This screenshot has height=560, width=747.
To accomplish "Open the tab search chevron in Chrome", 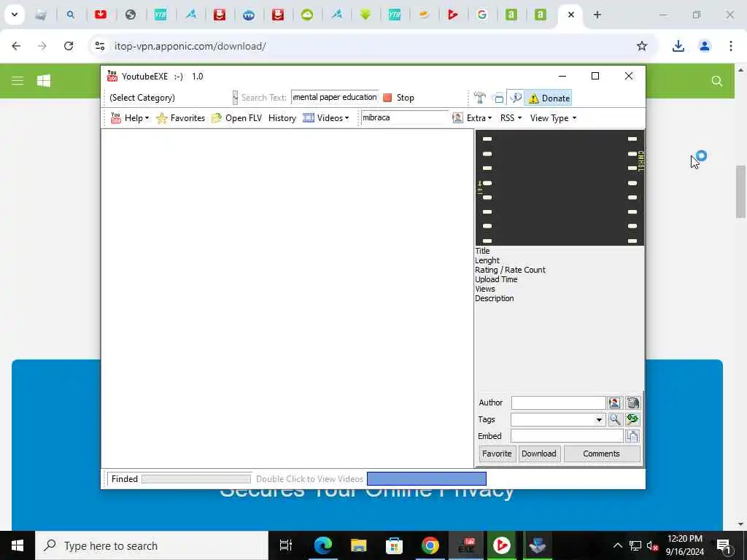I will click(x=15, y=15).
